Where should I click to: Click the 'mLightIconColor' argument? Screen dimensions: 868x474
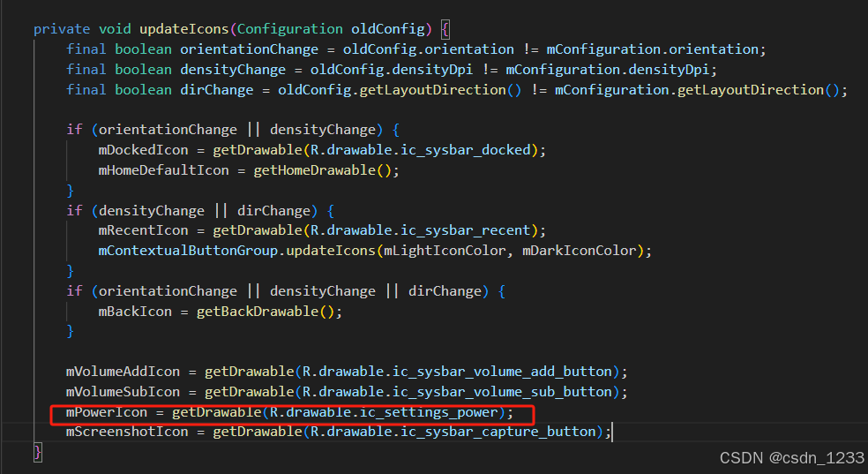pyautogui.click(x=445, y=251)
